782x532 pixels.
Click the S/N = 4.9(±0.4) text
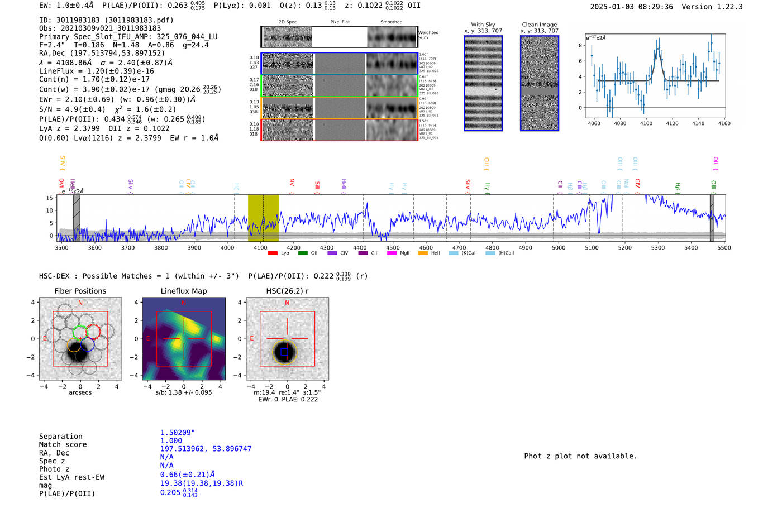(x=72, y=109)
